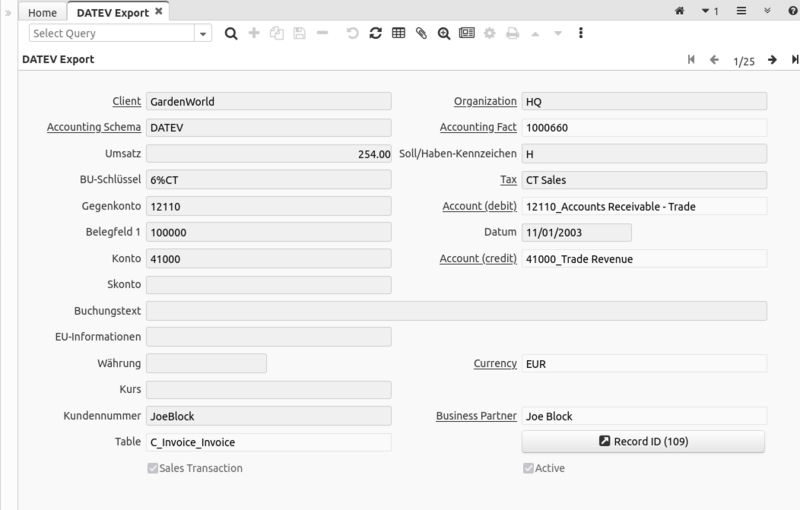800x510 pixels.
Task: Open attachments with the paperclip icon
Action: pos(421,33)
